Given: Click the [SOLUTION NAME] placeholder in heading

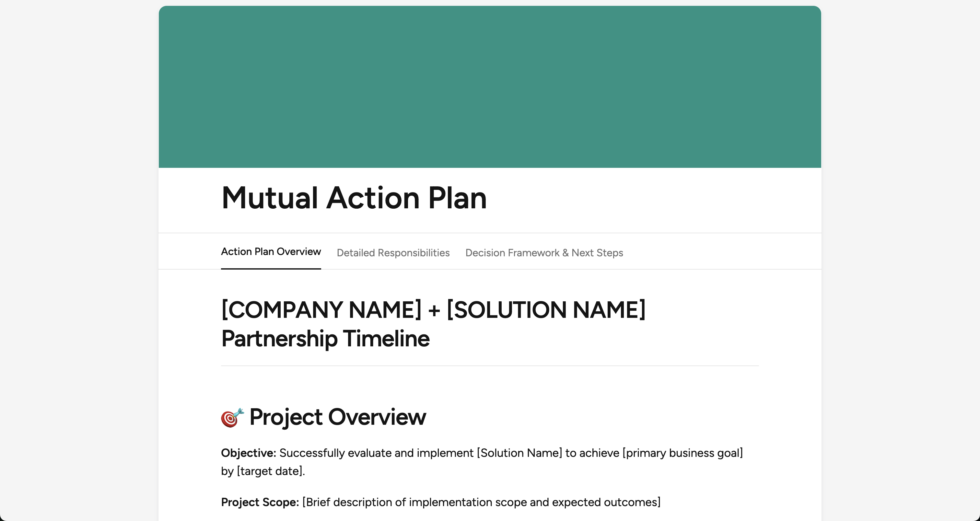Looking at the screenshot, I should coord(546,309).
